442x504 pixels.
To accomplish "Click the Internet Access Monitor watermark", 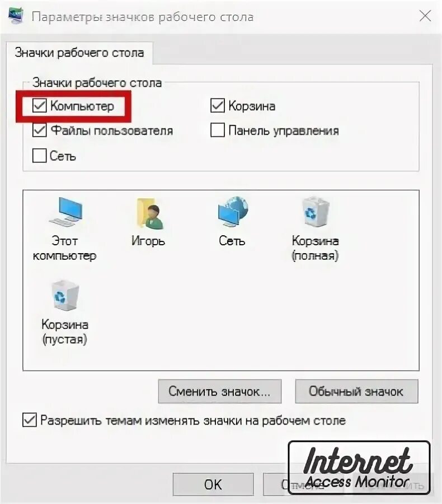I will [359, 468].
